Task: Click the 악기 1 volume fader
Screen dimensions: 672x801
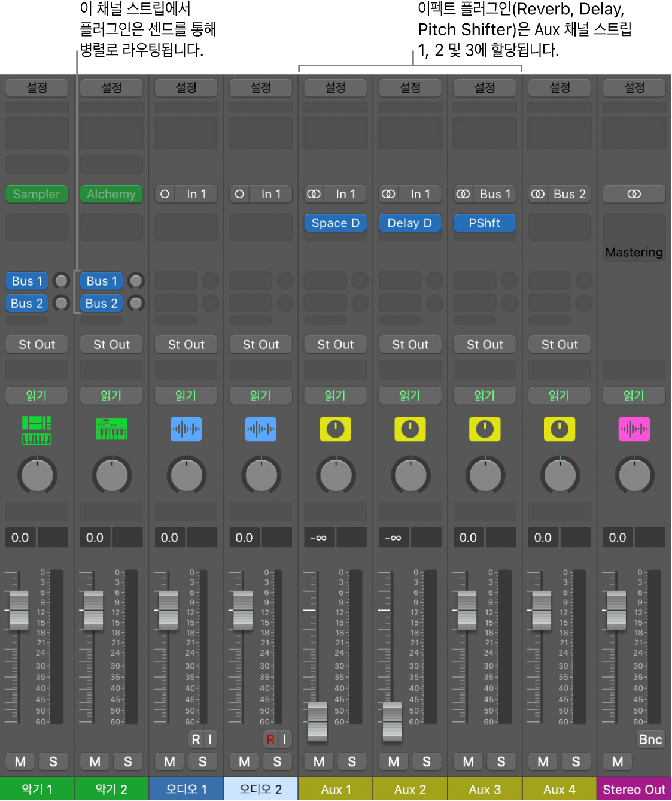Action: [x=19, y=610]
